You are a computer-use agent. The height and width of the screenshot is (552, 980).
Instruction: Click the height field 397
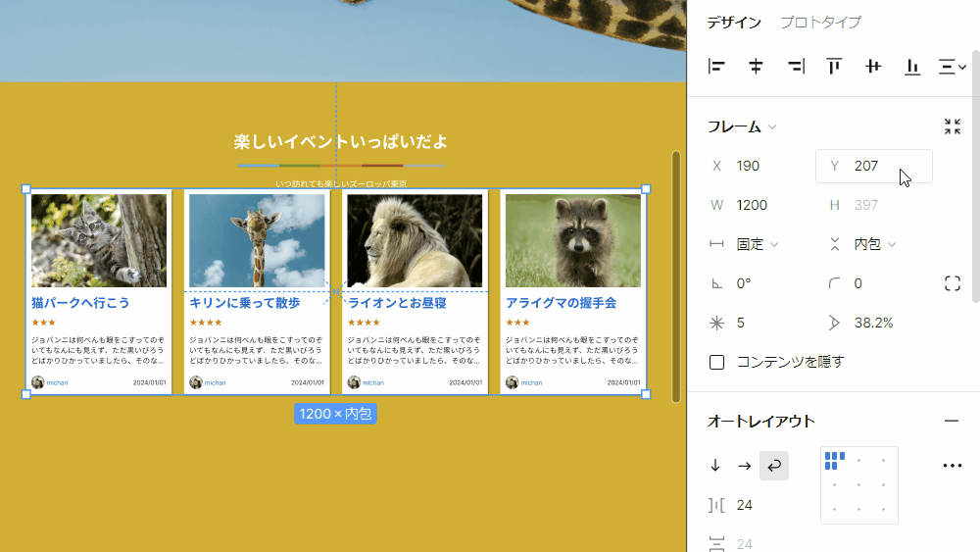(874, 205)
